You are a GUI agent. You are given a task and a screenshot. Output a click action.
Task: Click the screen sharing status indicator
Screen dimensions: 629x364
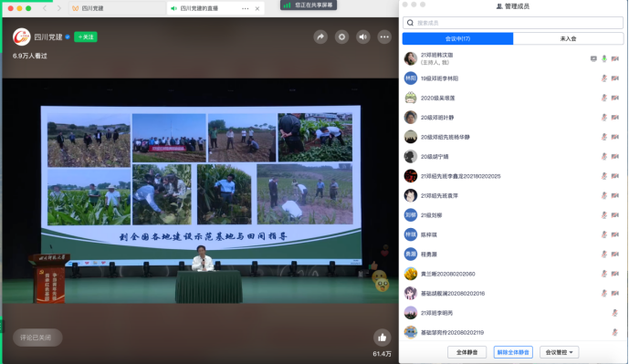(308, 5)
